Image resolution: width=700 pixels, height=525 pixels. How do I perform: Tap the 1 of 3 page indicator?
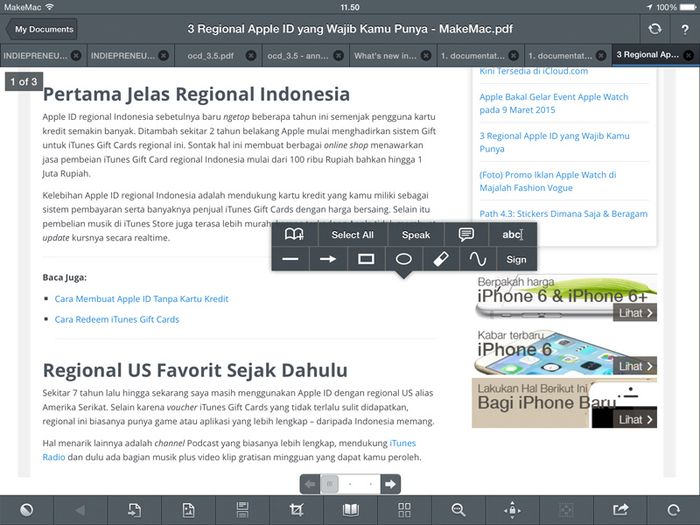coord(24,82)
